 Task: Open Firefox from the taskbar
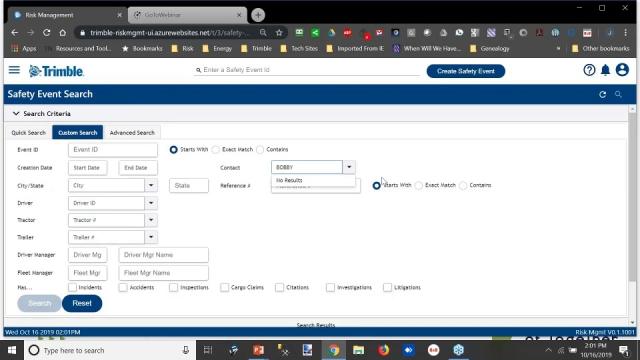click(x=383, y=350)
